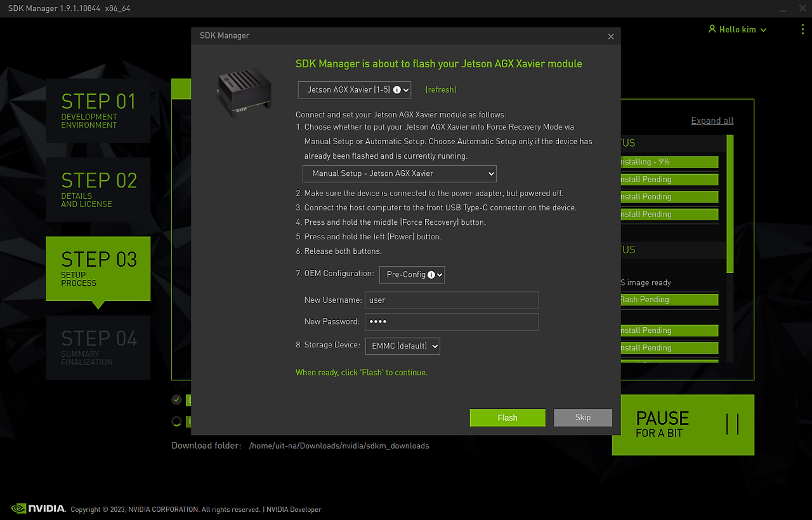
Task: Click 'When ready, click Flash to continue' text
Action: tap(362, 373)
